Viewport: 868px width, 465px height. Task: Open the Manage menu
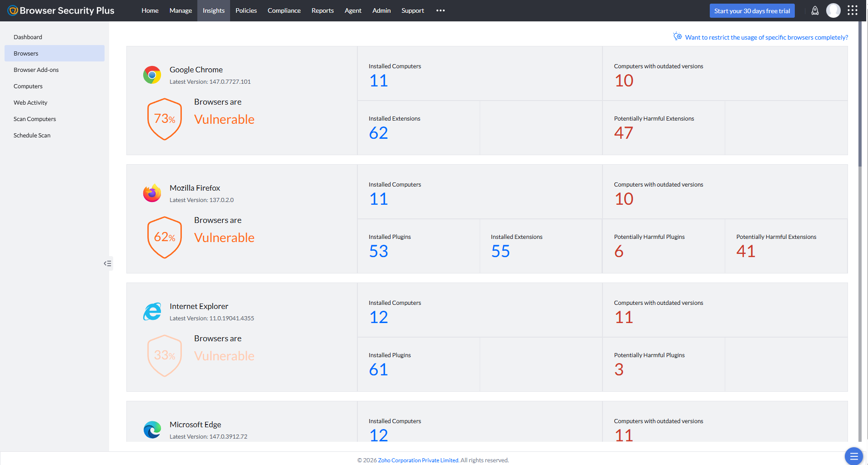coord(181,10)
